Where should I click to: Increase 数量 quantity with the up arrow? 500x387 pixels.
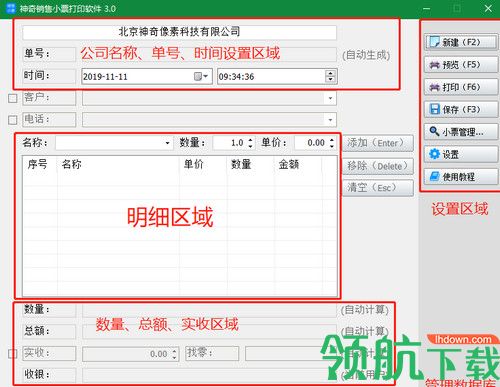coord(250,140)
